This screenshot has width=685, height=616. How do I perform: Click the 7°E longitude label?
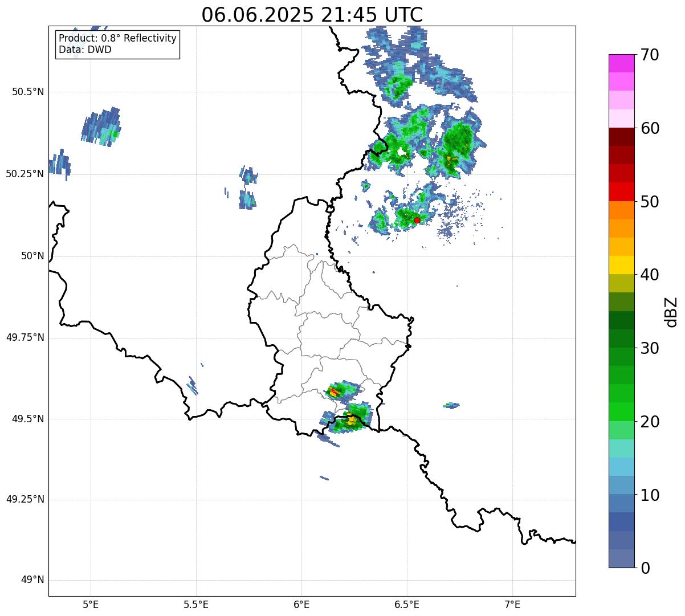(512, 605)
